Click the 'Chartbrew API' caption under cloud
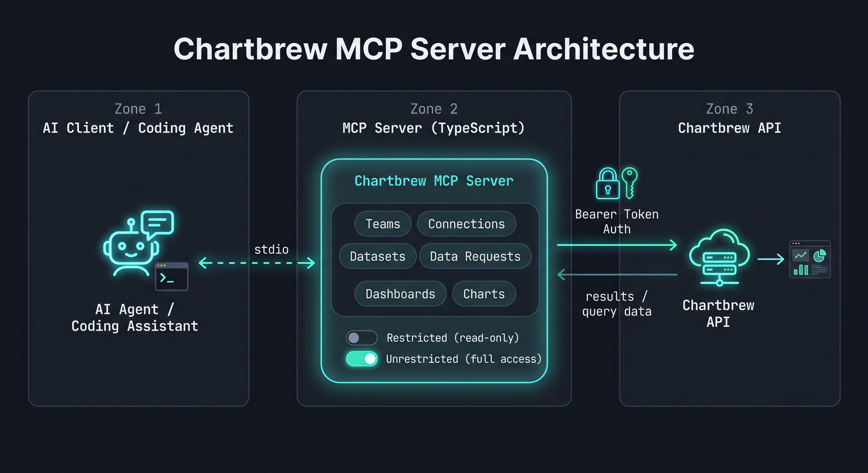This screenshot has height=473, width=868. point(719,313)
